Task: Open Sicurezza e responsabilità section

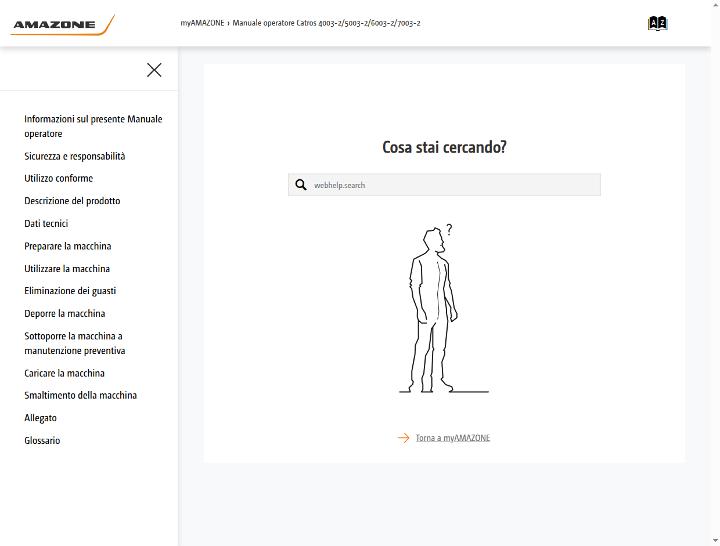Action: tap(75, 156)
